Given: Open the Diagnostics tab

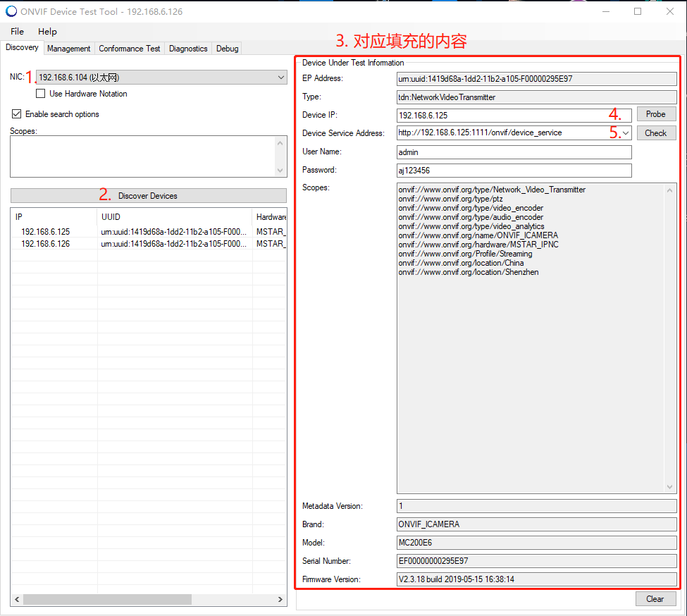Looking at the screenshot, I should coord(188,49).
